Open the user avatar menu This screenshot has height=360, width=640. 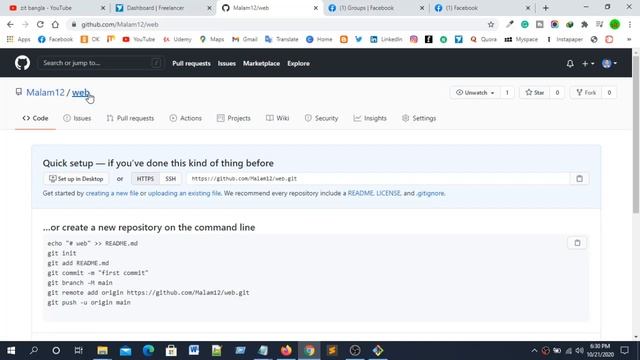609,63
